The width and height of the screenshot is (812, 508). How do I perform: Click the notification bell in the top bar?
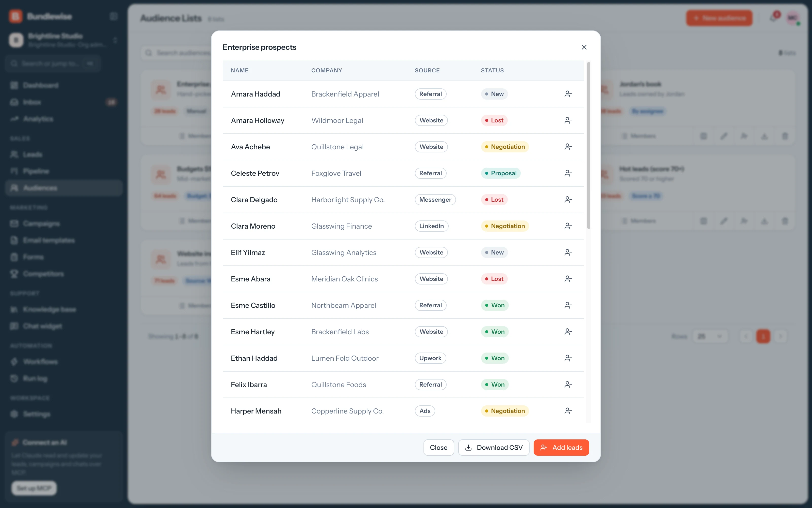[x=773, y=18]
